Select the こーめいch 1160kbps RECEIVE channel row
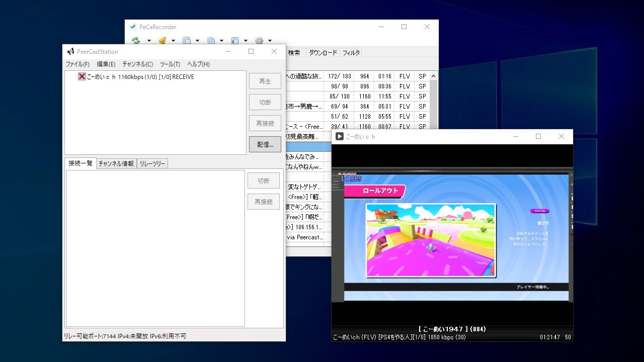The height and width of the screenshot is (362, 644). coord(136,77)
